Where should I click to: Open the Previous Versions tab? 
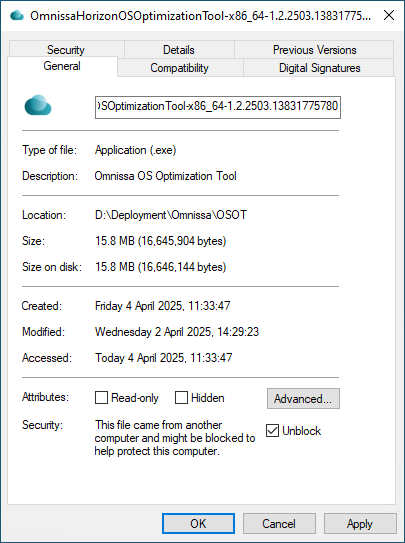point(314,50)
